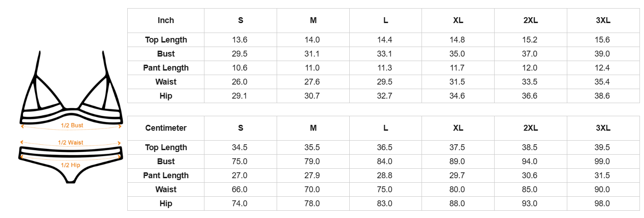644x218 pixels.
Task: Select the 27.9 Pant Length value for M
Action: click(x=312, y=175)
